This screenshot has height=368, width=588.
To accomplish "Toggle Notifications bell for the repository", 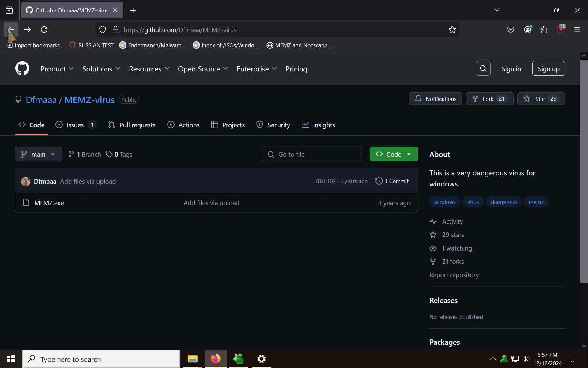I will tap(435, 99).
